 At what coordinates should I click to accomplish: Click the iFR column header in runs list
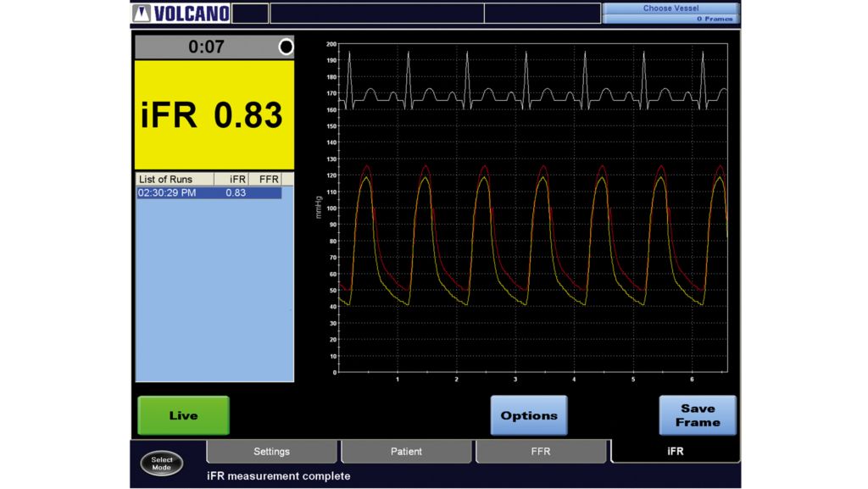click(231, 179)
